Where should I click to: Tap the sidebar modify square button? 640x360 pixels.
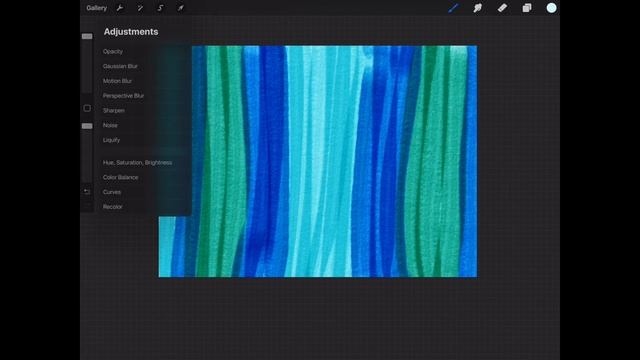(x=87, y=108)
